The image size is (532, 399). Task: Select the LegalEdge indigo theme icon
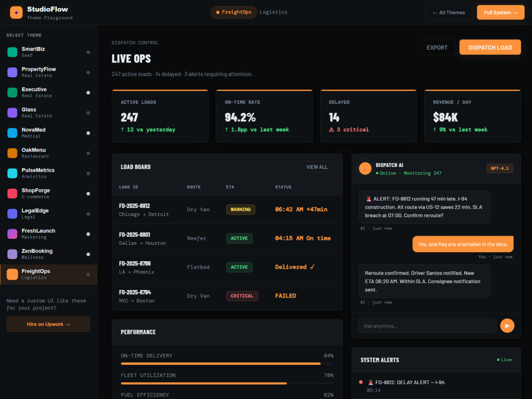click(12, 214)
